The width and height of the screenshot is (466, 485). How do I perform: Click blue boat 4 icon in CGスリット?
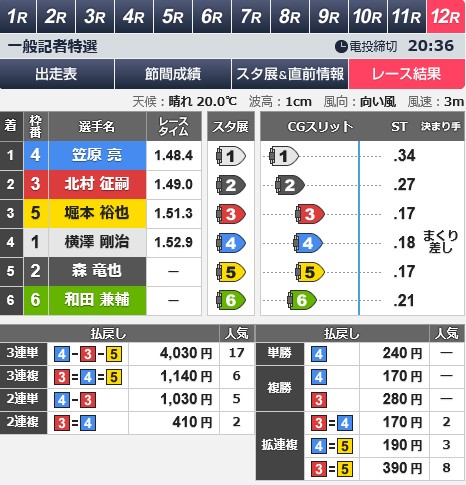pos(308,243)
